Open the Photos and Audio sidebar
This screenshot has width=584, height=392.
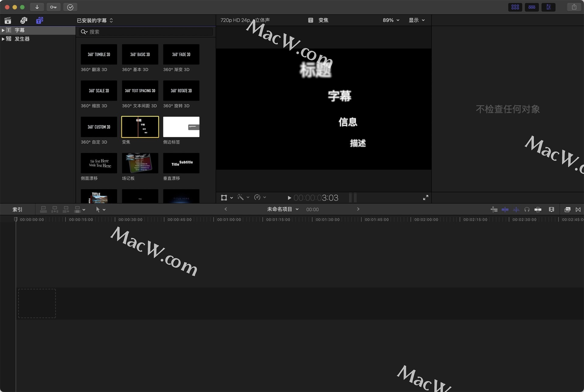[24, 20]
